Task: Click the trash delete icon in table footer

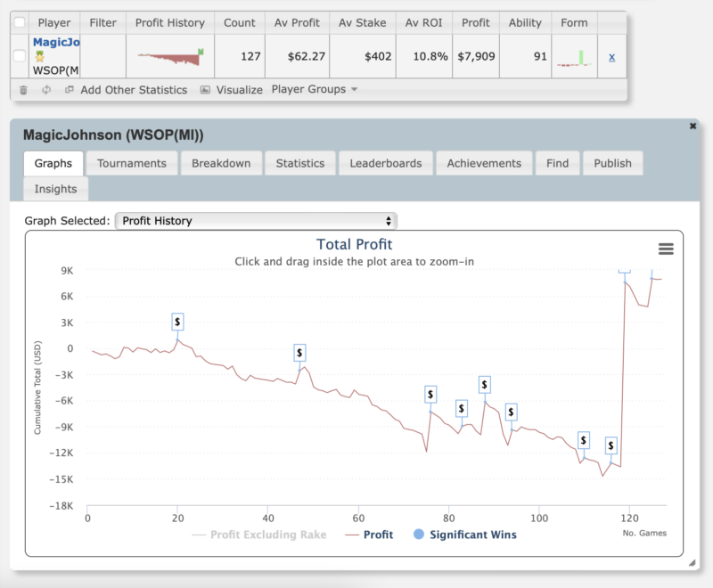Action: pyautogui.click(x=23, y=90)
